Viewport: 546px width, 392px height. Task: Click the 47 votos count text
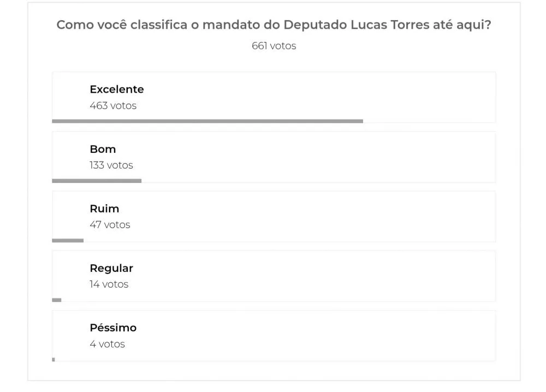click(x=110, y=224)
